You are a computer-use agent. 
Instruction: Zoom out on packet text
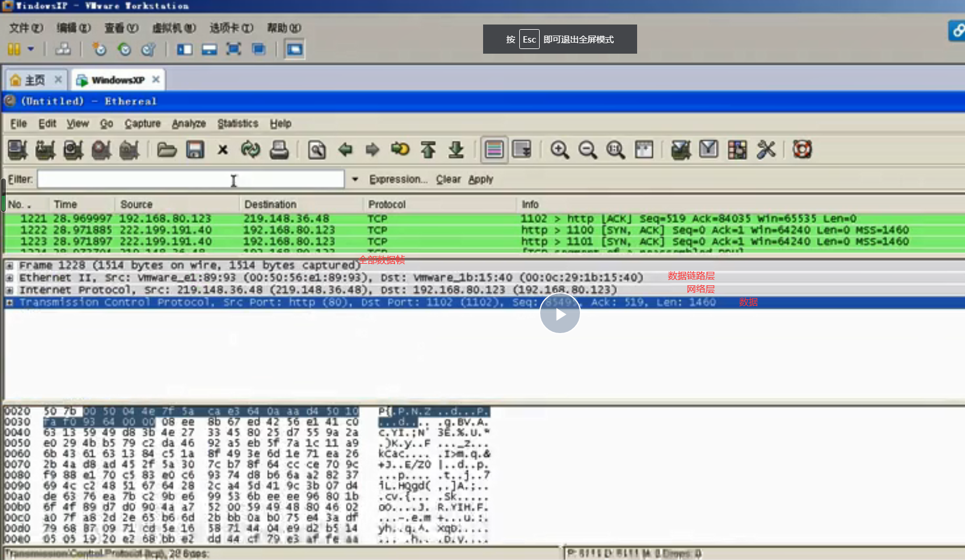[588, 150]
